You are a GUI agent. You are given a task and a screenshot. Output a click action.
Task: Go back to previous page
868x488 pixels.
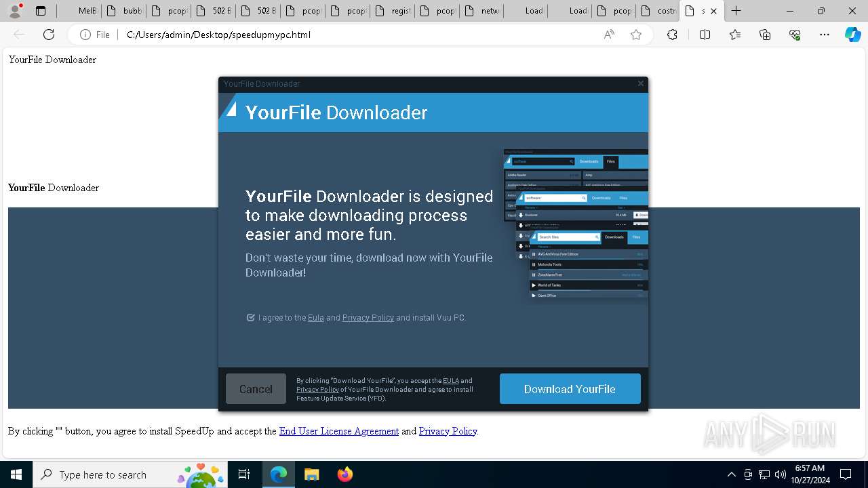coord(19,35)
